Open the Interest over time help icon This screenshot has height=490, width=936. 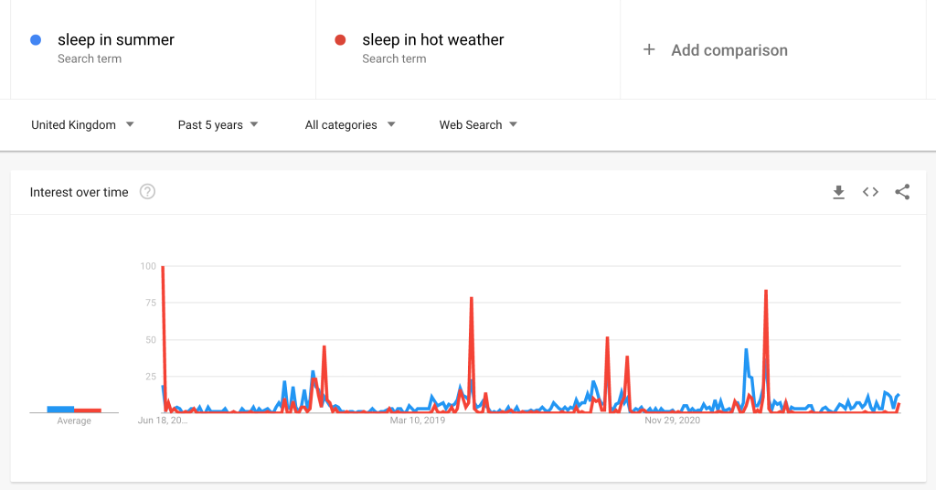[x=147, y=192]
